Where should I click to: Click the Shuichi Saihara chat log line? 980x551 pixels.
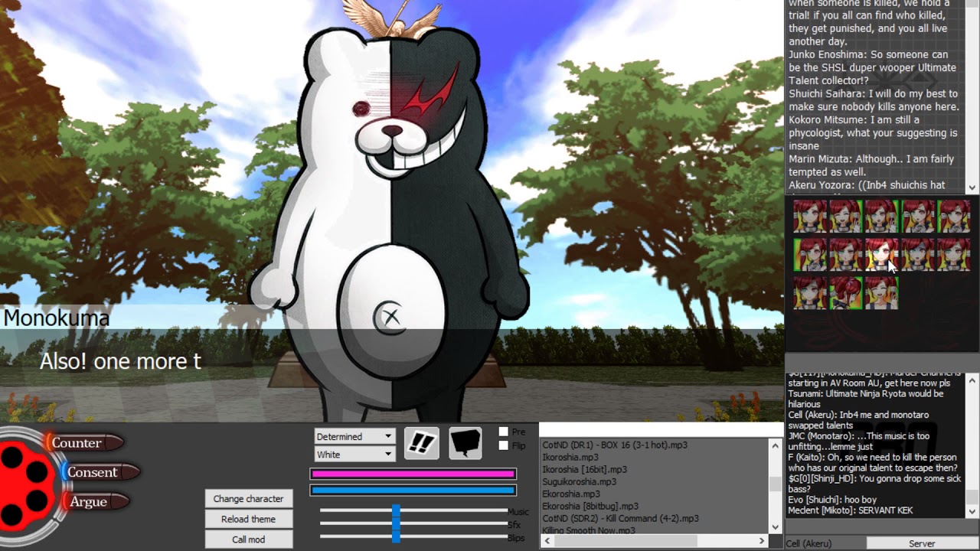(874, 100)
